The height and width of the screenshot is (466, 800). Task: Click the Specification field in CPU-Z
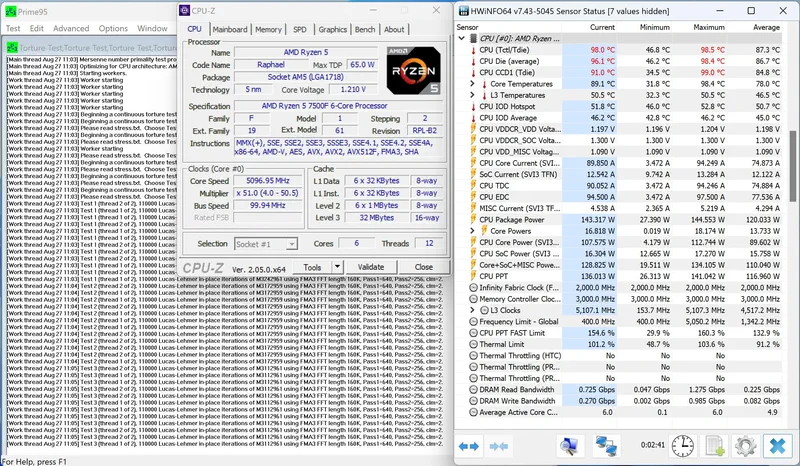(x=338, y=106)
